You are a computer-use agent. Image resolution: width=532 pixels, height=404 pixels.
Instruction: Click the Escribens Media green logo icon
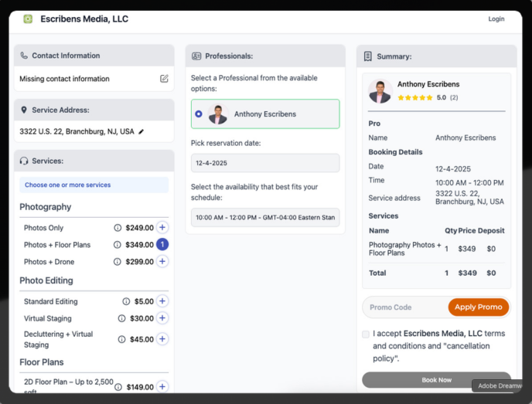pyautogui.click(x=28, y=19)
